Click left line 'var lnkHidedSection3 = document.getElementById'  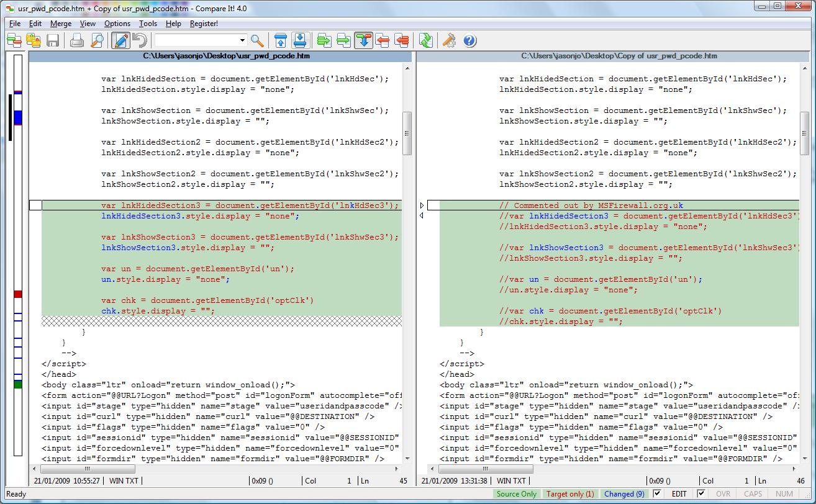250,205
